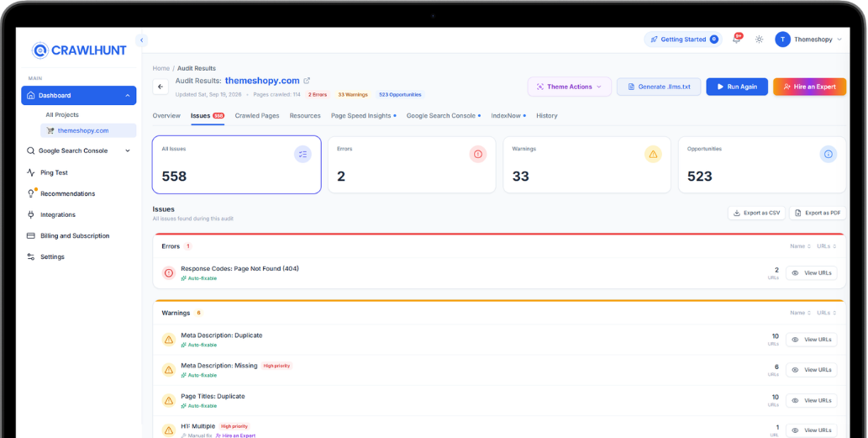Screen dimensions: 868x438
Task: Select themeshopy.com project in sidebar
Action: pyautogui.click(x=88, y=130)
